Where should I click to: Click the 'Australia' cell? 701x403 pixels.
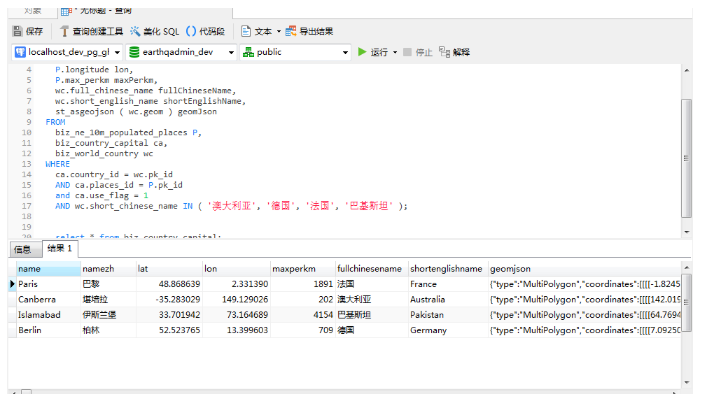[x=448, y=299]
